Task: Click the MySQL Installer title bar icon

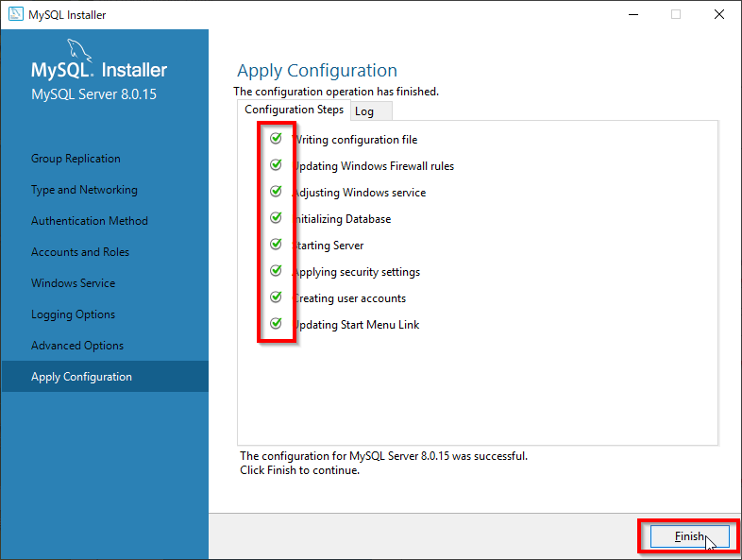Action: (16, 14)
